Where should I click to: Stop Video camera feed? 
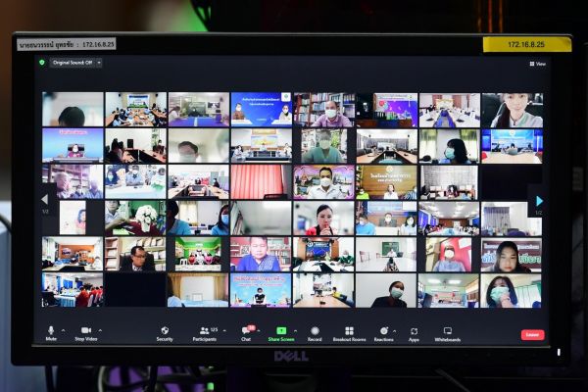point(85,331)
